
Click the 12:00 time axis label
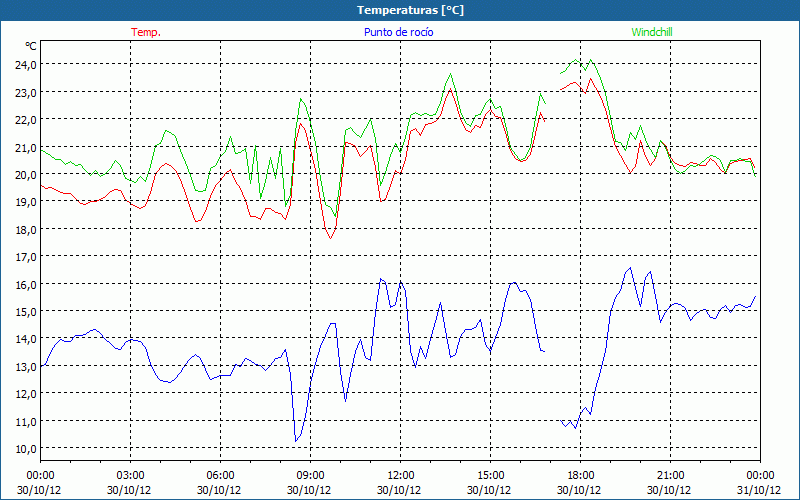[400, 476]
